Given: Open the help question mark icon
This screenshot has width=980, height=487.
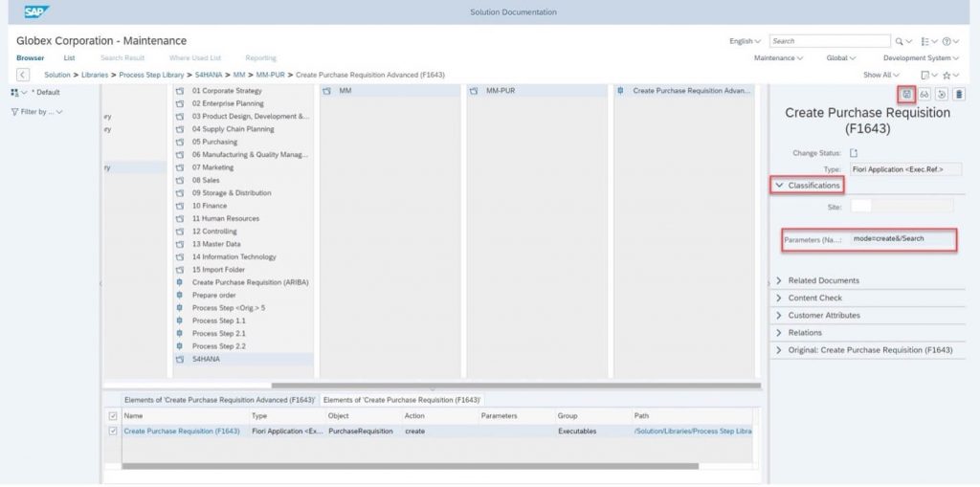Looking at the screenshot, I should pos(947,41).
